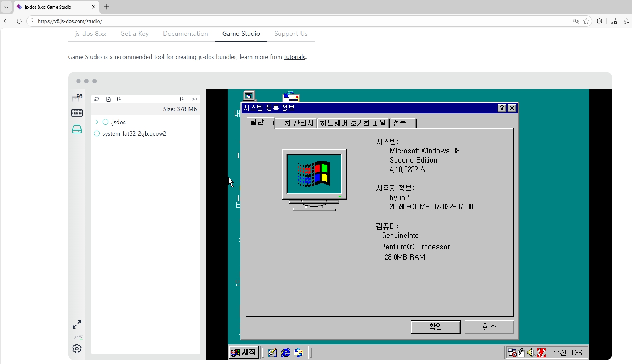Switch to the 장치 관리자 tab
The height and width of the screenshot is (364, 632).
(295, 123)
